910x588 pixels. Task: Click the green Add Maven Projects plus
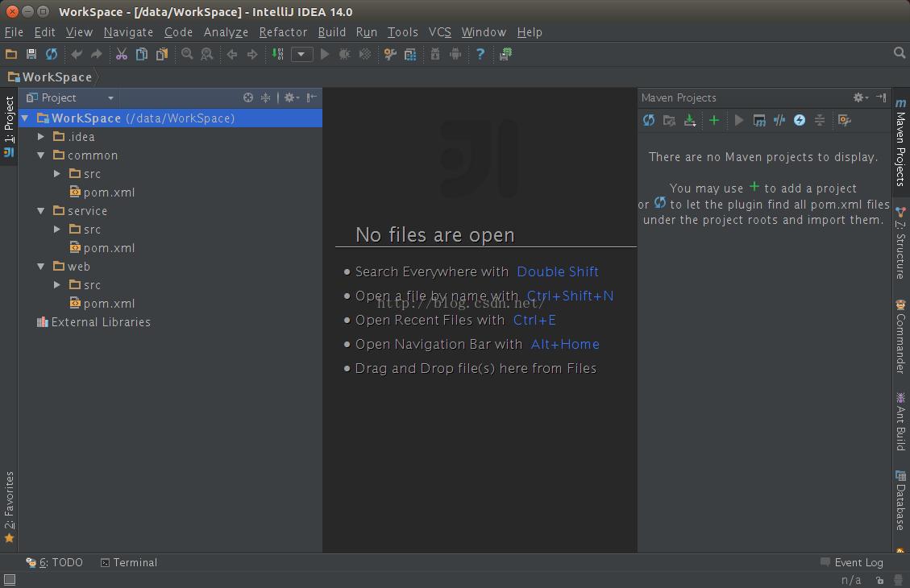click(713, 120)
